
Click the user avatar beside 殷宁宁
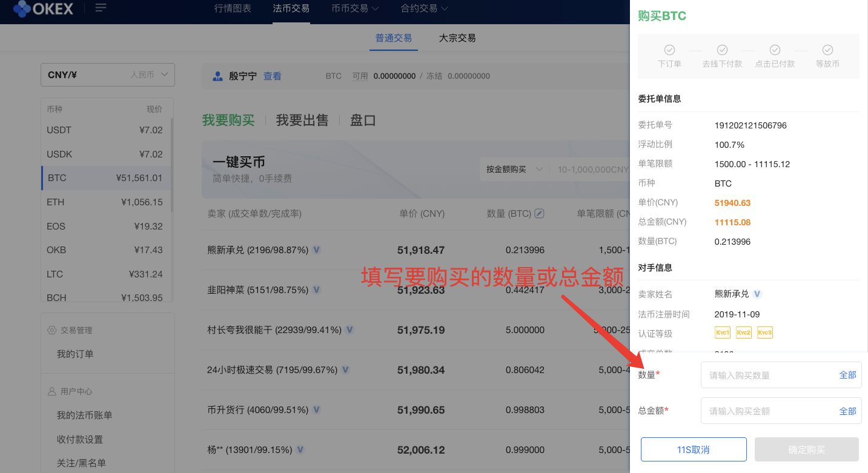click(218, 76)
